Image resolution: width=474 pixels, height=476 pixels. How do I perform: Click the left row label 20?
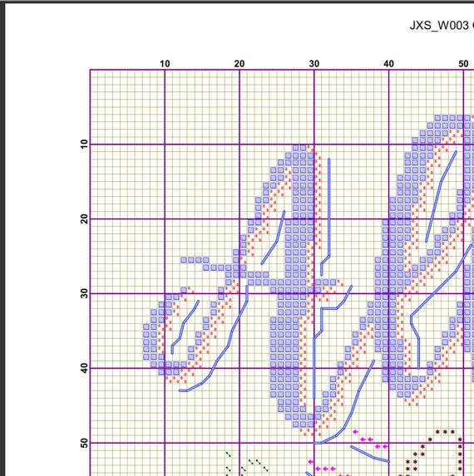pos(84,218)
